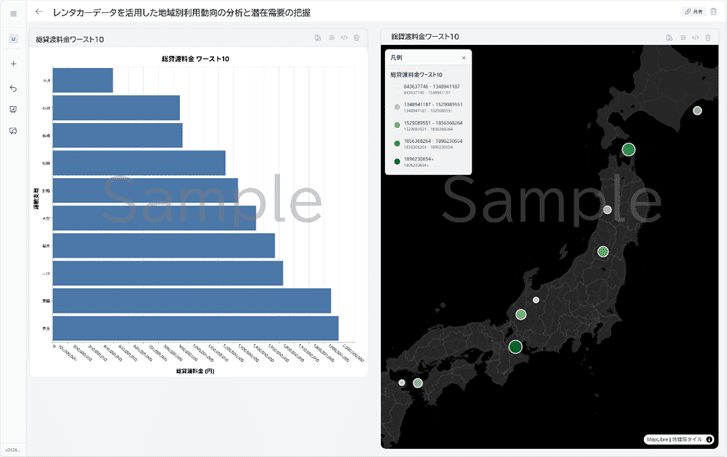This screenshot has width=727, height=457.
Task: Open the hamburger menu in the sidebar
Action: (13, 13)
